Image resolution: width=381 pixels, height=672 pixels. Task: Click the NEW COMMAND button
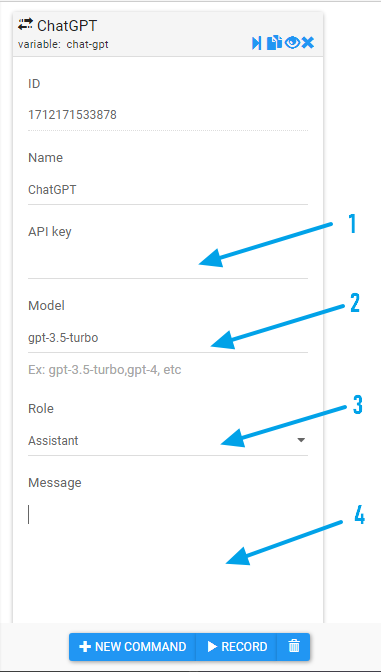pos(132,647)
